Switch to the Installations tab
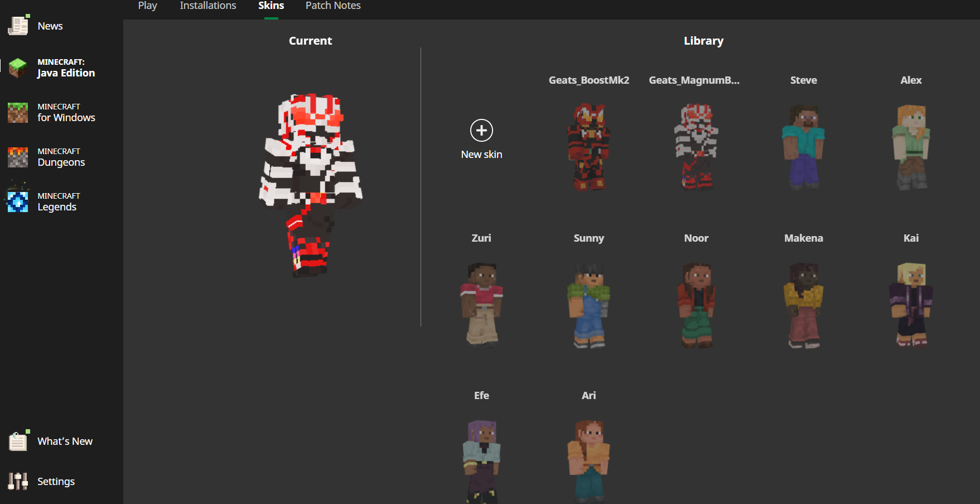Screen dimensions: 980x504 [208, 6]
